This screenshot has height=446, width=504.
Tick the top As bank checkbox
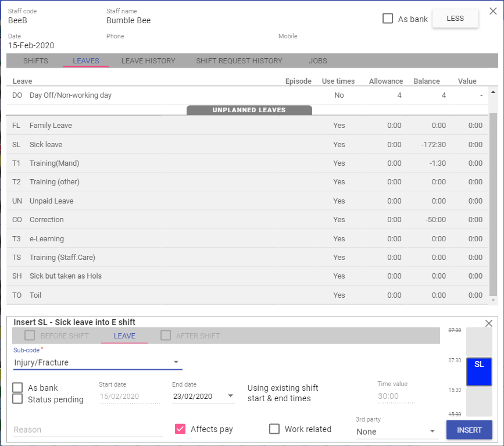point(388,19)
